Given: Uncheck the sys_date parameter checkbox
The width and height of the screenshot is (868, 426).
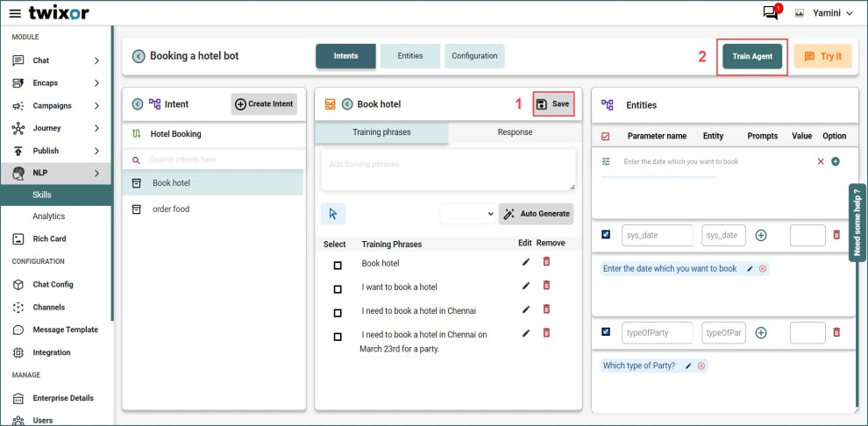Looking at the screenshot, I should [606, 234].
